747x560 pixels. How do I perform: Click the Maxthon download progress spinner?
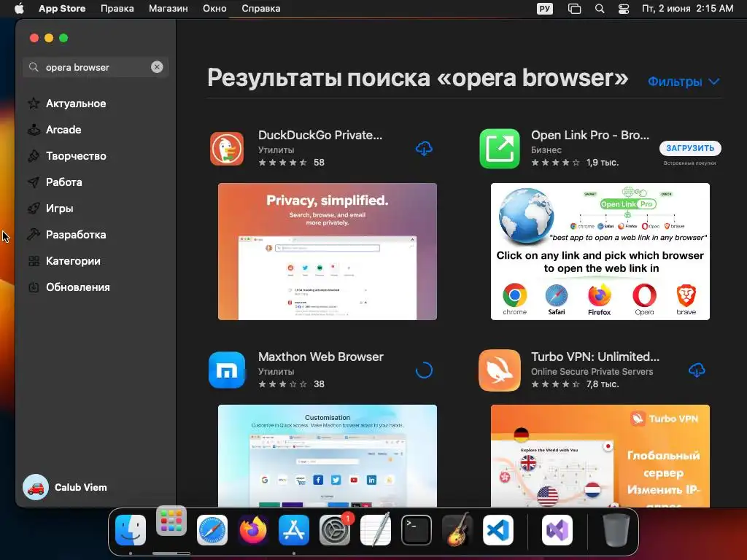click(424, 370)
